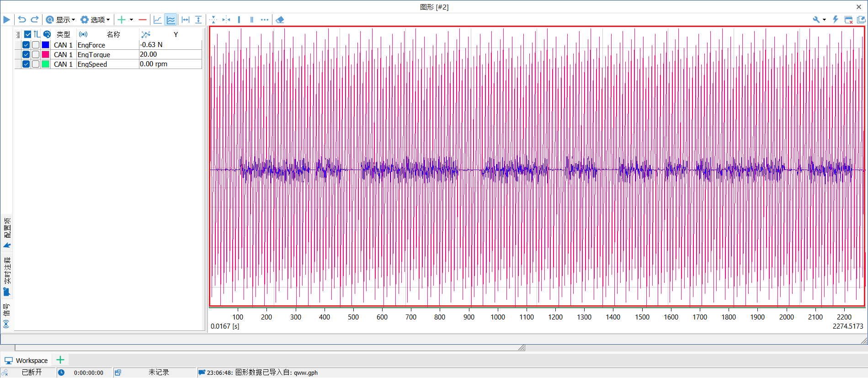This screenshot has width=868, height=378.
Task: Select the EngForce signal name
Action: (x=91, y=45)
